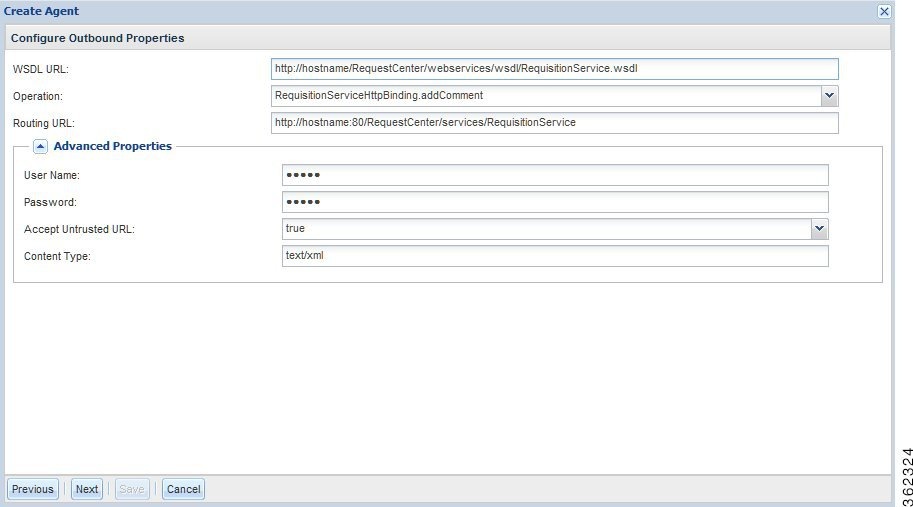Open the Accept Untrusted URL dropdown arrow

pyautogui.click(x=819, y=229)
